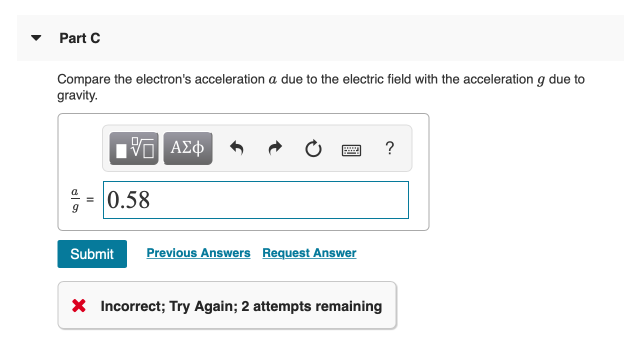Open Previous Answers
The height and width of the screenshot is (364, 638).
click(x=198, y=252)
